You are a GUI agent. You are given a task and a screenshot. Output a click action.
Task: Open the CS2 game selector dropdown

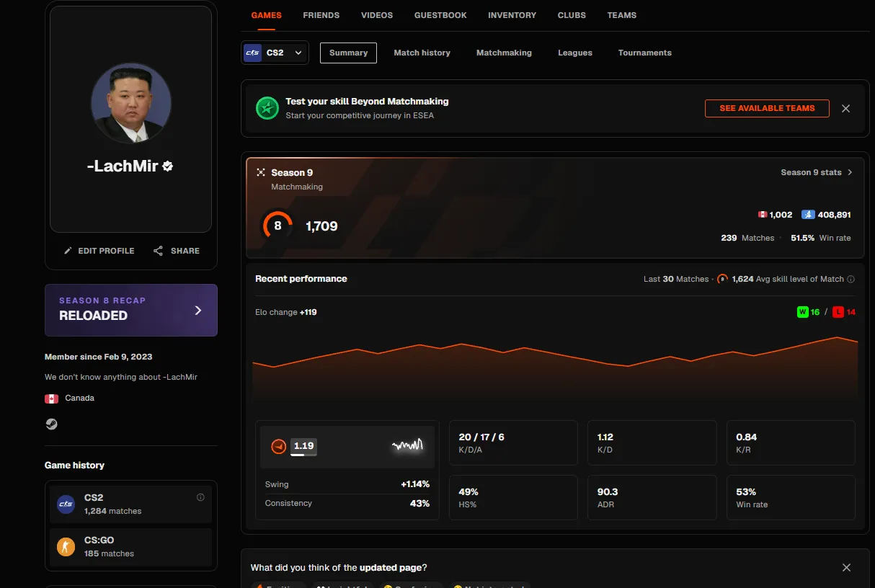tap(275, 53)
